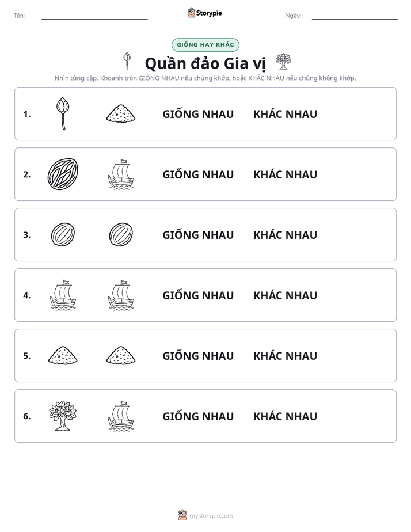Click the Storypie logo at top
This screenshot has height=532, width=411.
tap(204, 13)
